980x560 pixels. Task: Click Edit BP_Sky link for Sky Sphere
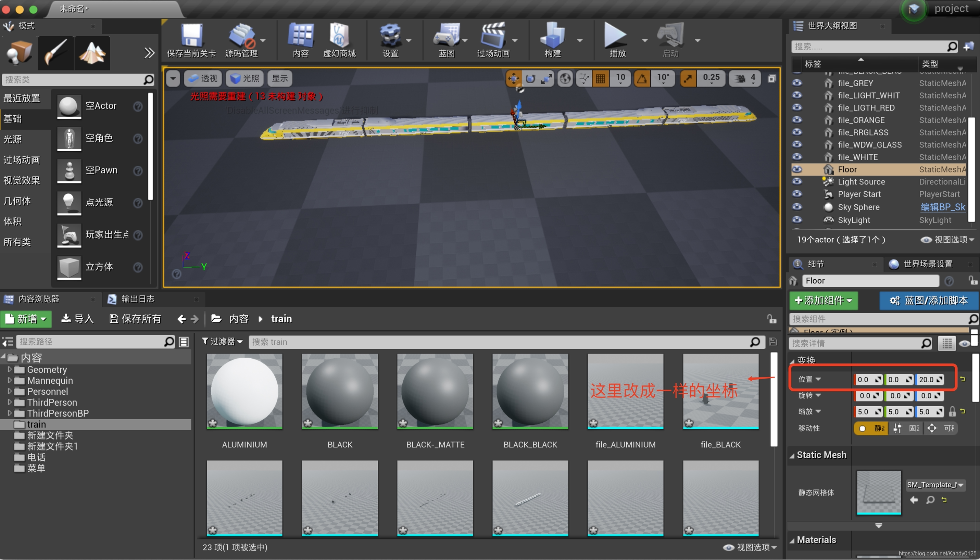(x=943, y=207)
